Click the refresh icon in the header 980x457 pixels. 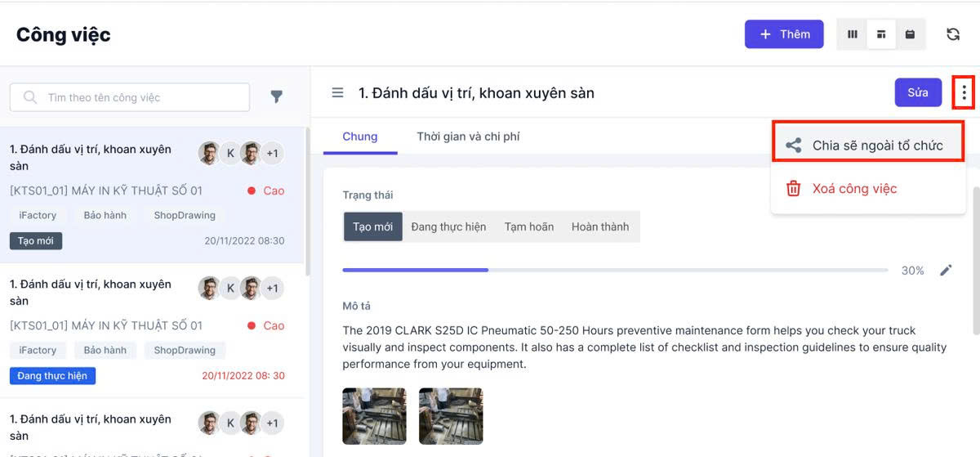(x=953, y=34)
